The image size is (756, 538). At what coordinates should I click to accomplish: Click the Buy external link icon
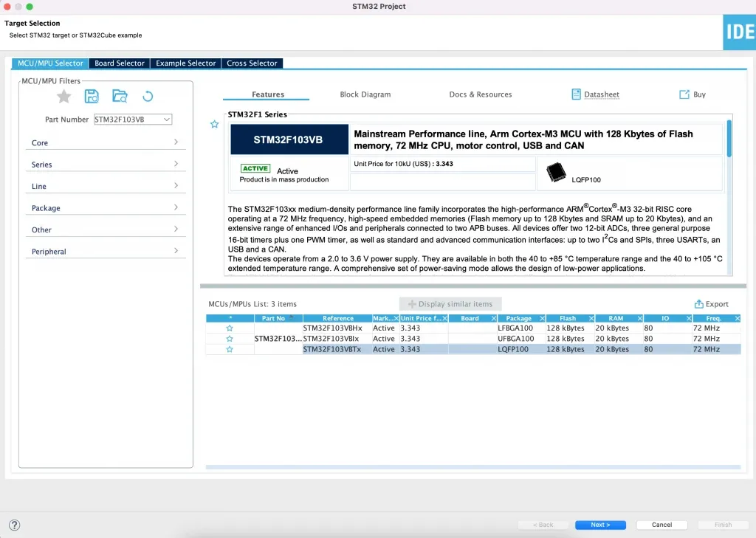(x=684, y=94)
